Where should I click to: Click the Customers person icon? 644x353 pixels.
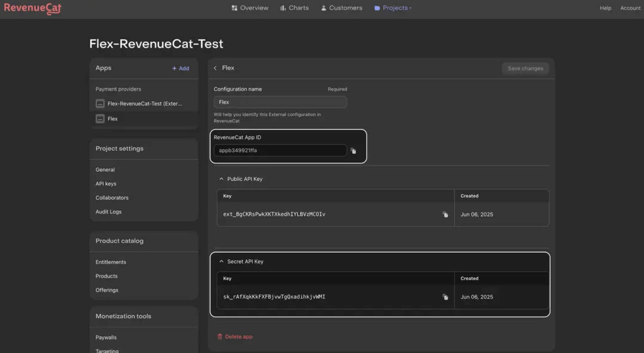(323, 8)
